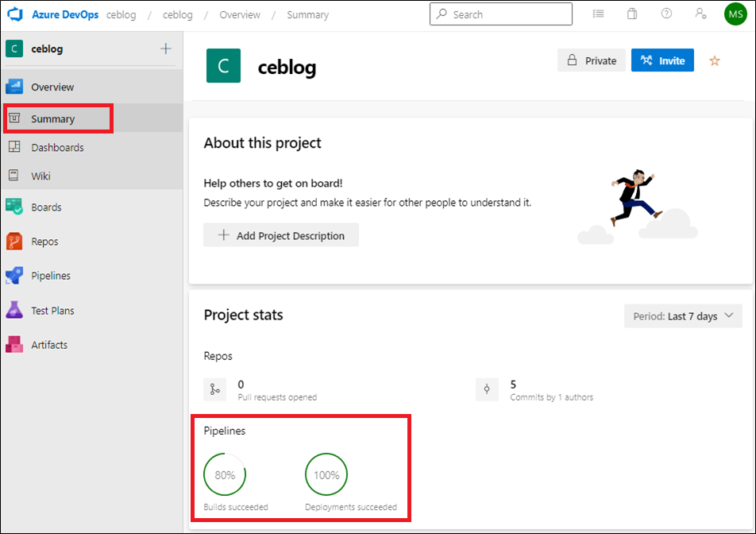Click the first ceblog breadcrumb link
This screenshot has width=756, height=534.
click(121, 14)
